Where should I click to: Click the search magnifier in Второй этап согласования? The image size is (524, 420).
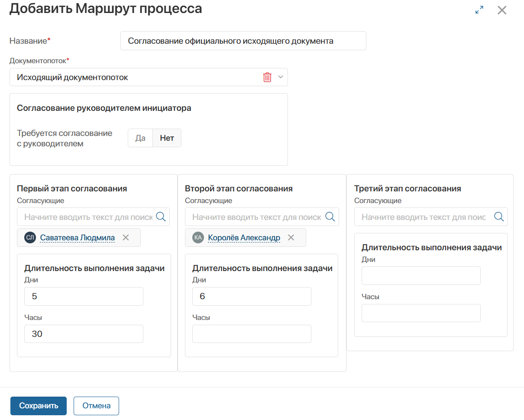tap(330, 216)
